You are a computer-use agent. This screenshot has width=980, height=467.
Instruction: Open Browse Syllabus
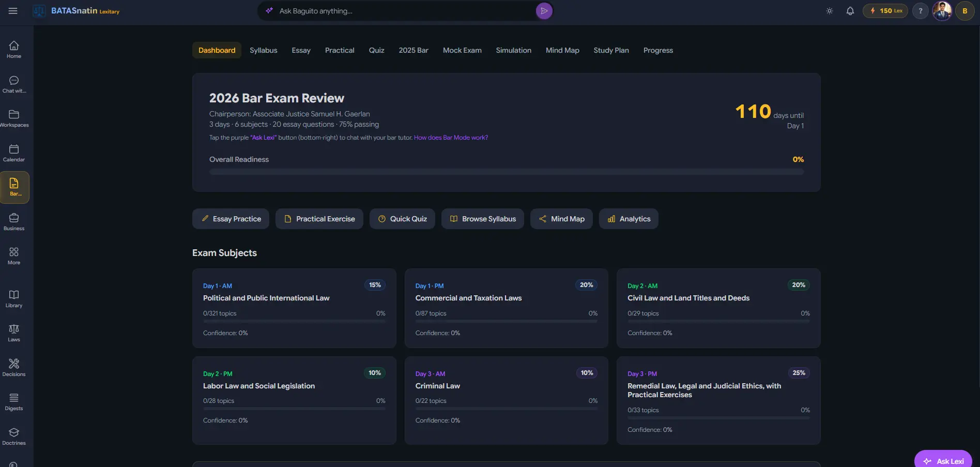point(482,219)
